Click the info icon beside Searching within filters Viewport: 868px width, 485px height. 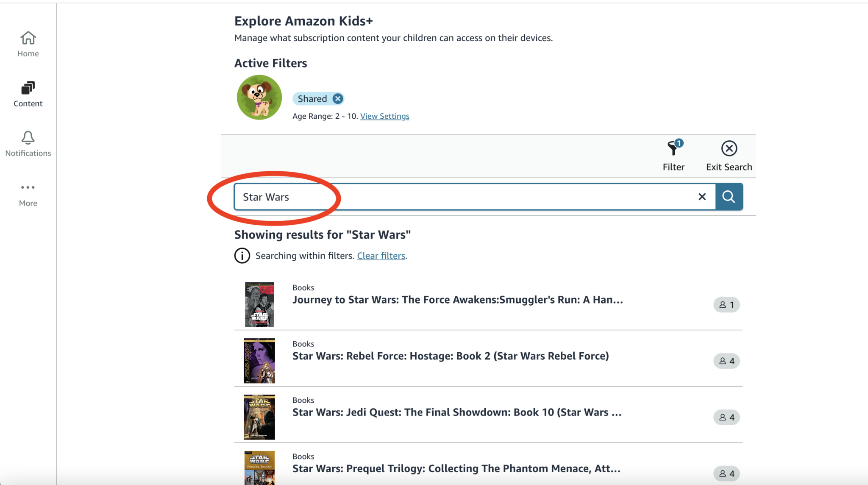tap(242, 255)
